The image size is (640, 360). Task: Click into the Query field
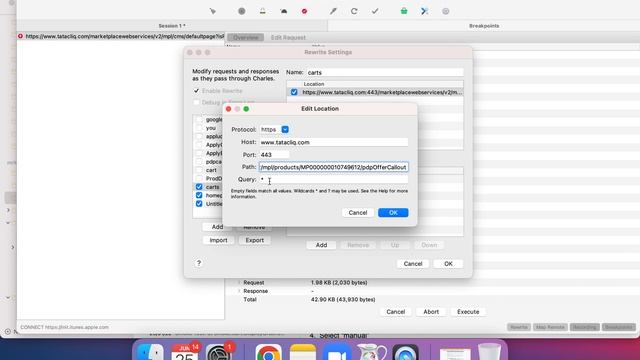tap(333, 180)
